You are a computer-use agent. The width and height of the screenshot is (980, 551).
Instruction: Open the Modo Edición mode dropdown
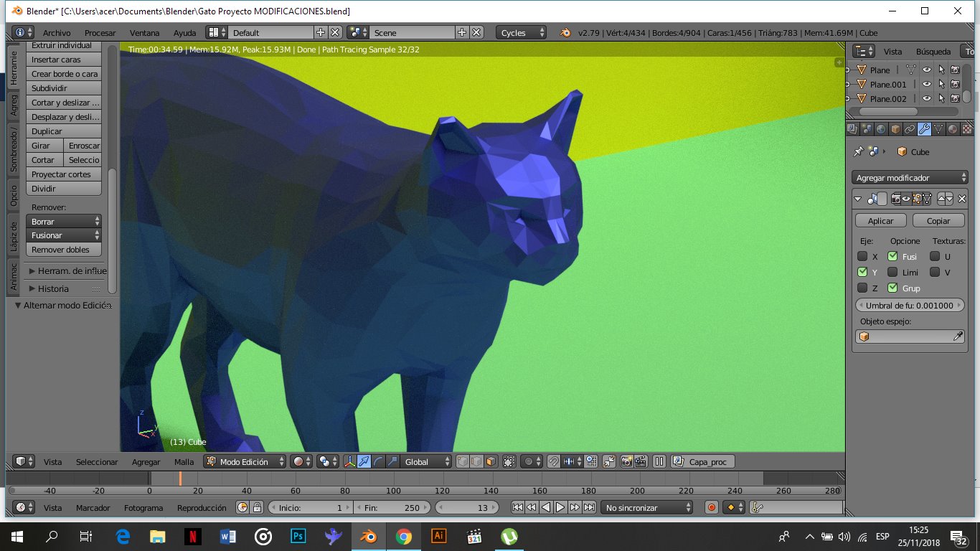[x=245, y=461]
